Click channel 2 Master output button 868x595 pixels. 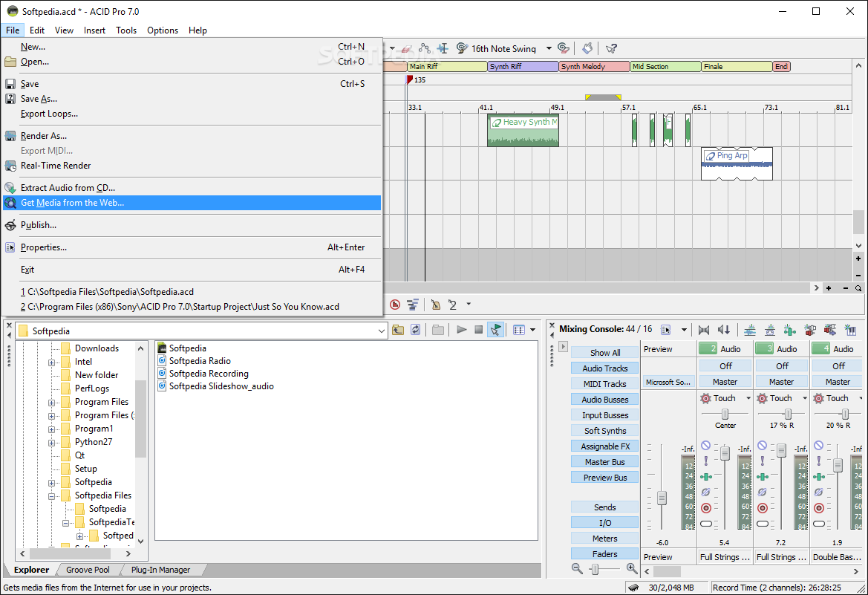coord(725,382)
